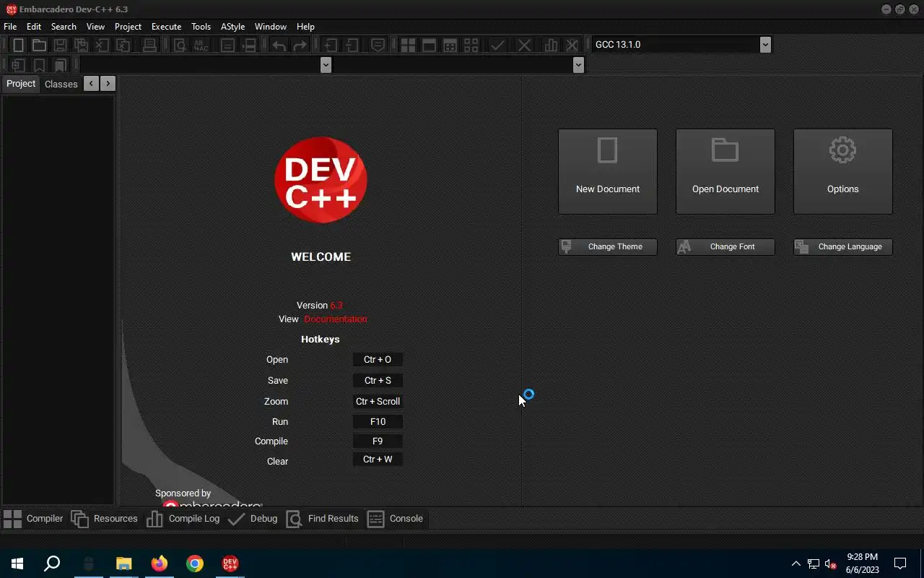The image size is (924, 578).
Task: Open the Project menu
Action: [128, 27]
